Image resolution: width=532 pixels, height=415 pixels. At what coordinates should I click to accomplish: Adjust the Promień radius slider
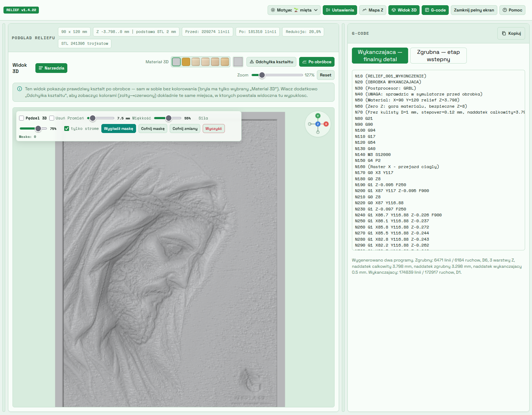(101, 118)
